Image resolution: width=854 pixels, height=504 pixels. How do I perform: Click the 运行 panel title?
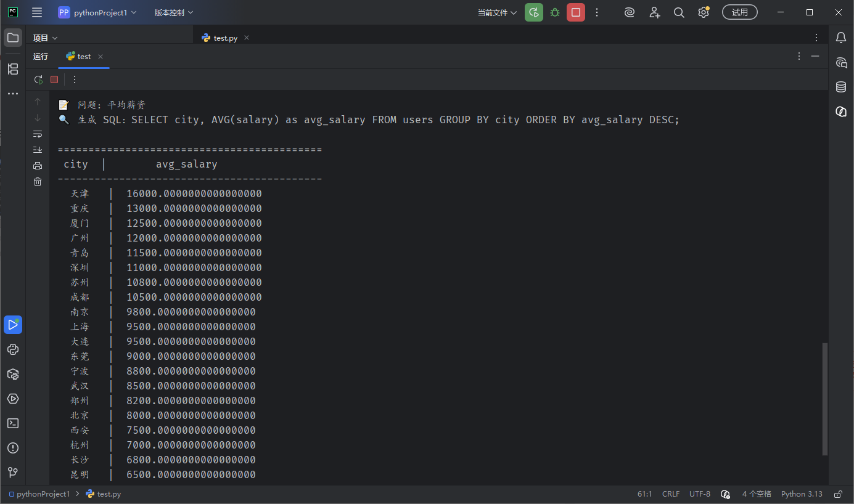41,56
